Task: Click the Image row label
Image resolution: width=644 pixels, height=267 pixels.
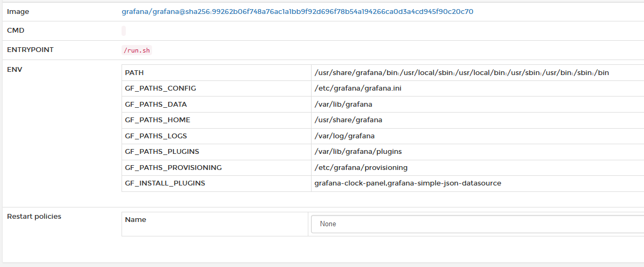Action: (x=18, y=11)
